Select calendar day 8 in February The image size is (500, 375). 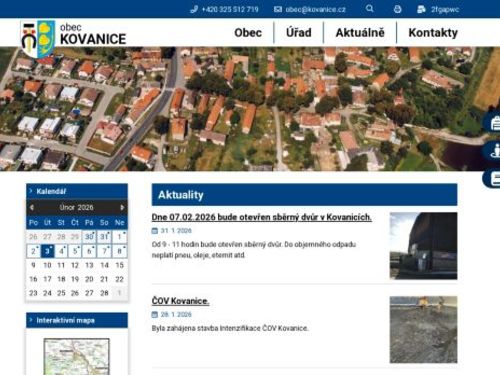click(x=119, y=251)
